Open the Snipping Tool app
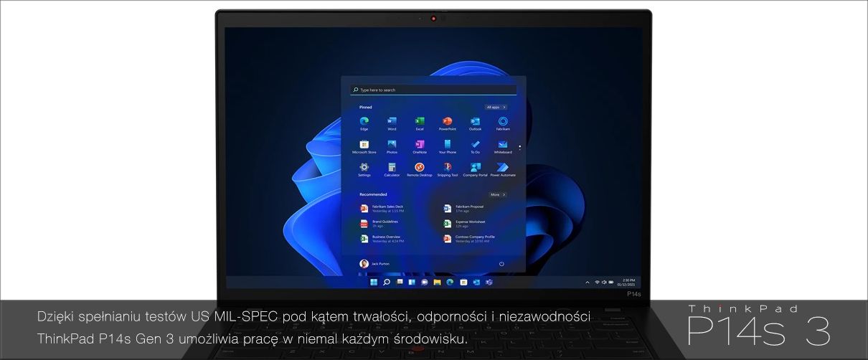 [447, 168]
